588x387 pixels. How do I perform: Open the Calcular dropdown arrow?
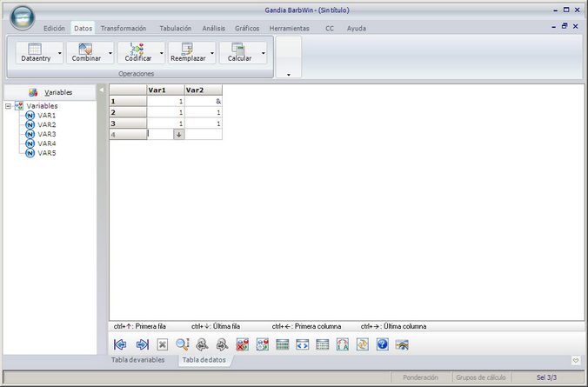[x=264, y=53]
